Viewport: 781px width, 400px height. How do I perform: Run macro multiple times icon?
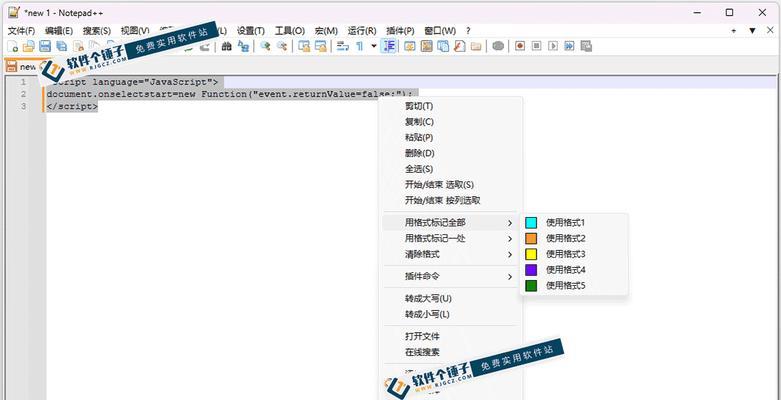point(569,46)
